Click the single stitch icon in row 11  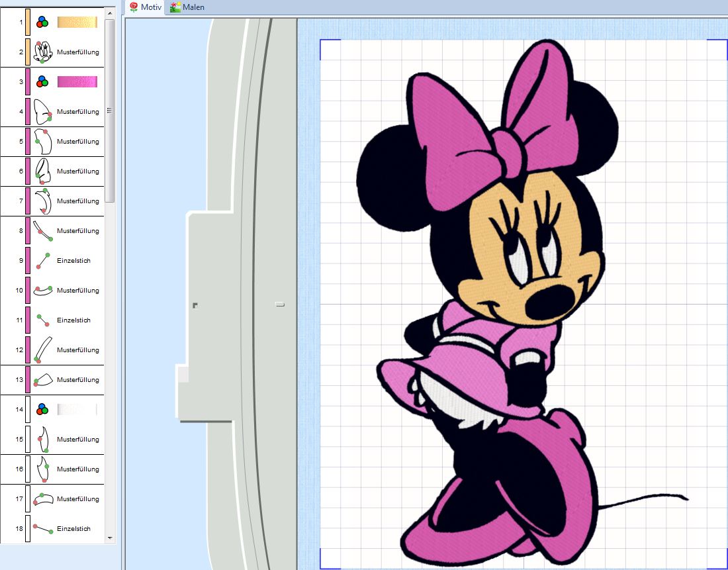(x=42, y=320)
